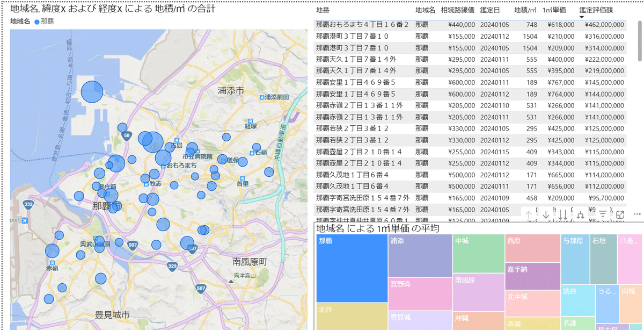This screenshot has width=644, height=330.
Task: Click the 那覇おもろまち４丁目１６番２ cell
Action: pyautogui.click(x=362, y=25)
